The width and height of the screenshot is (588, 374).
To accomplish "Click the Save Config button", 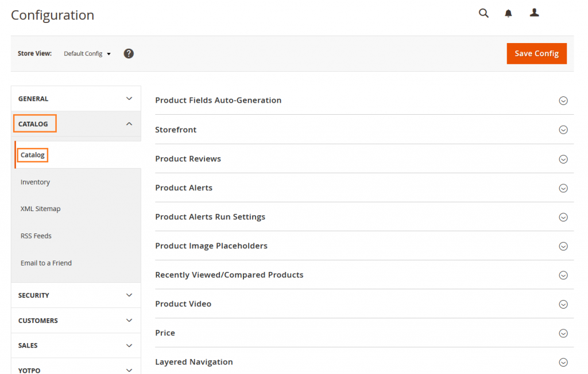I will click(537, 53).
